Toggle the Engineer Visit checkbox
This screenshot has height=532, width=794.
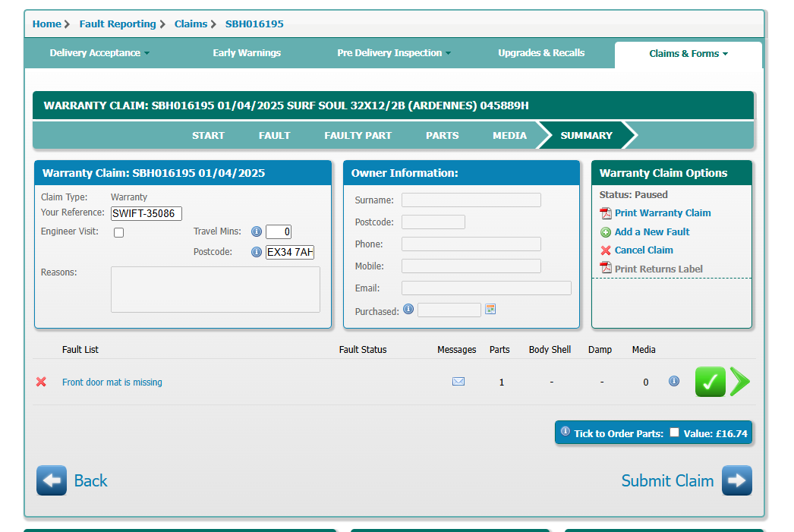click(119, 232)
